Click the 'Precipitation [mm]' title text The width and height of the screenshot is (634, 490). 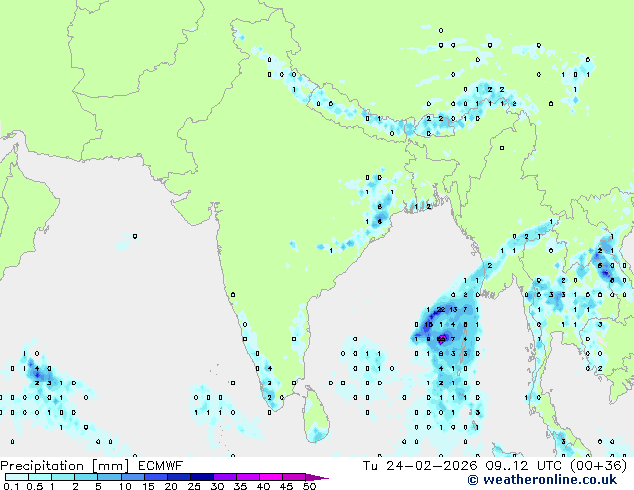point(64,466)
